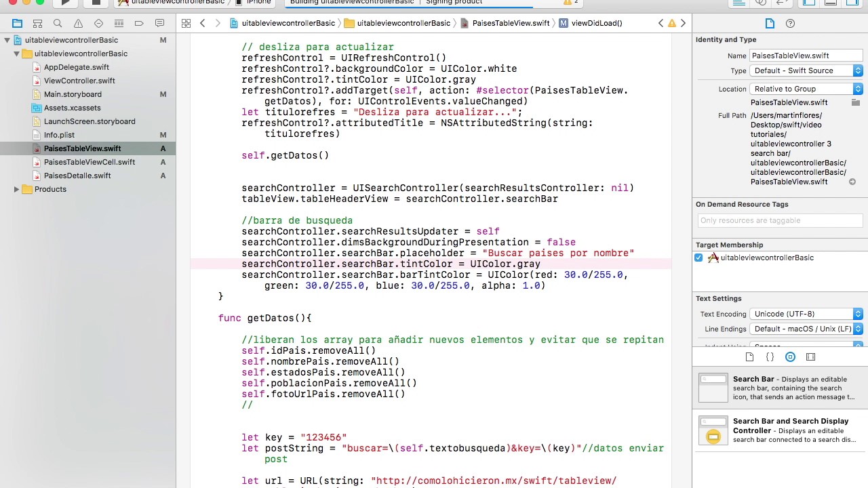Screen dimensions: 868x488
Task: Jump to previous issue arrow
Action: [x=660, y=23]
